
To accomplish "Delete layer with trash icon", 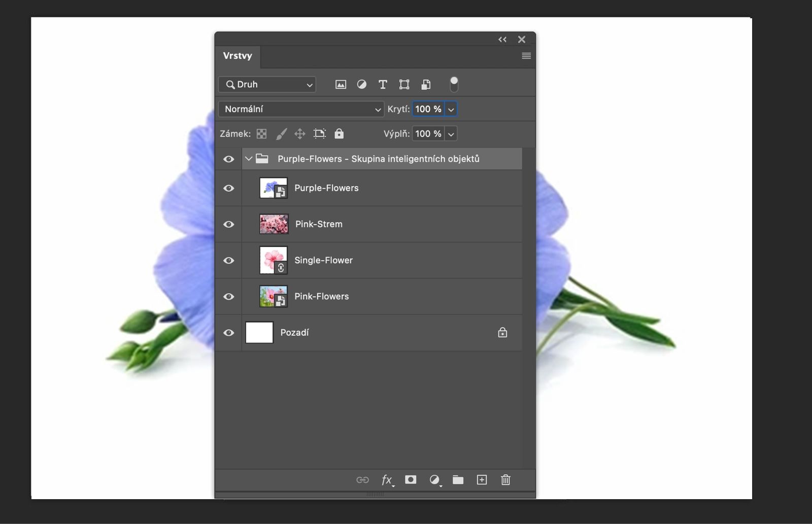I will pos(505,480).
